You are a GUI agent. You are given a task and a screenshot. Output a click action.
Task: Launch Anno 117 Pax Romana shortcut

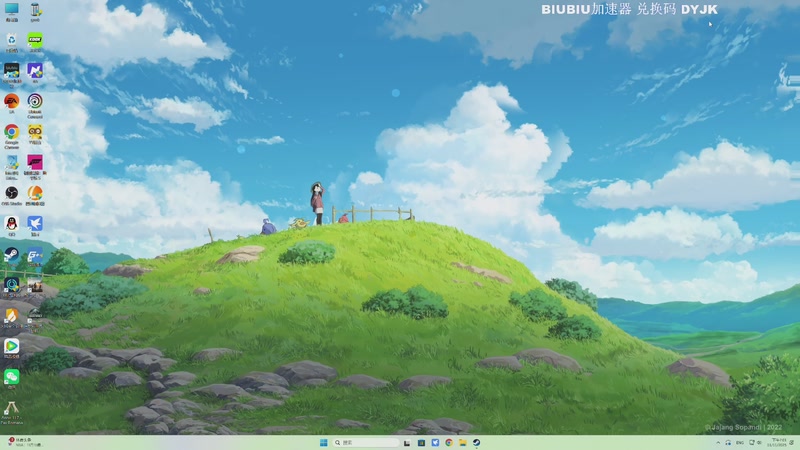click(x=11, y=412)
